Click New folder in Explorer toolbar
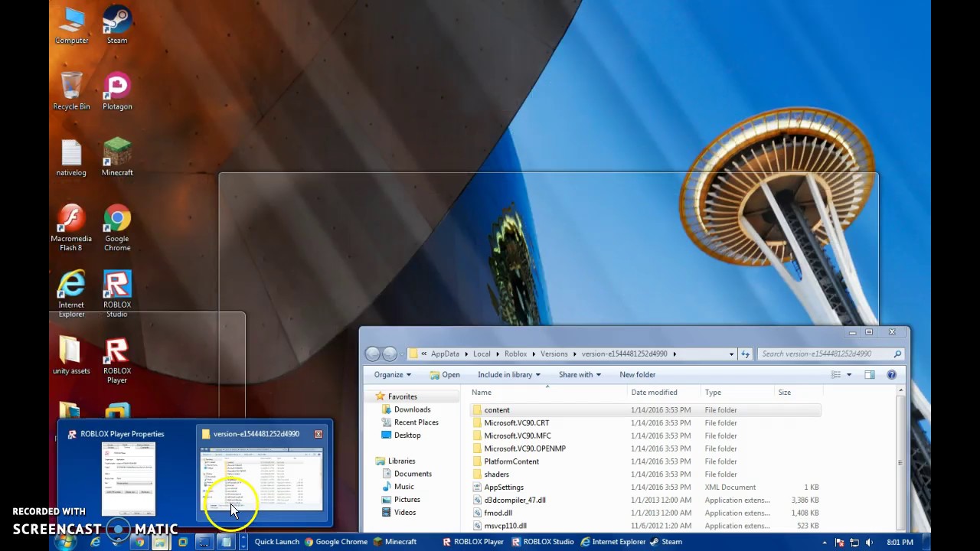980x551 pixels. point(637,375)
